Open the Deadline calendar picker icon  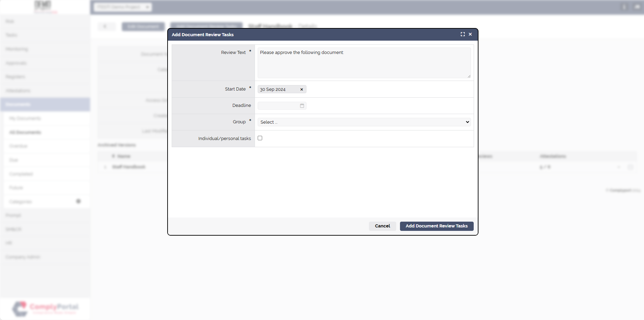pyautogui.click(x=302, y=106)
